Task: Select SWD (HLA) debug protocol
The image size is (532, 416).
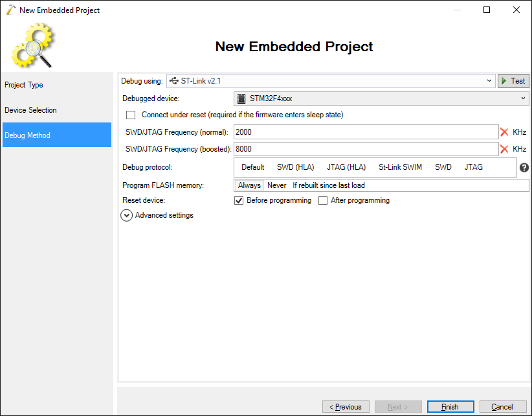Action: click(x=296, y=167)
